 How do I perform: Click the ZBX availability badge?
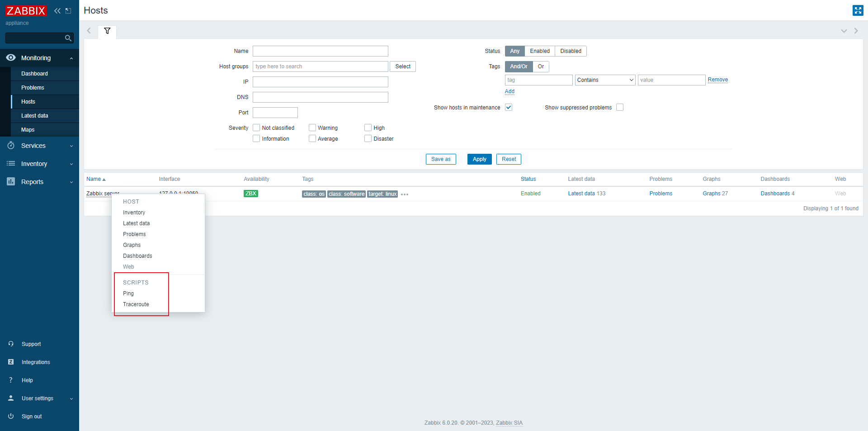pyautogui.click(x=251, y=194)
